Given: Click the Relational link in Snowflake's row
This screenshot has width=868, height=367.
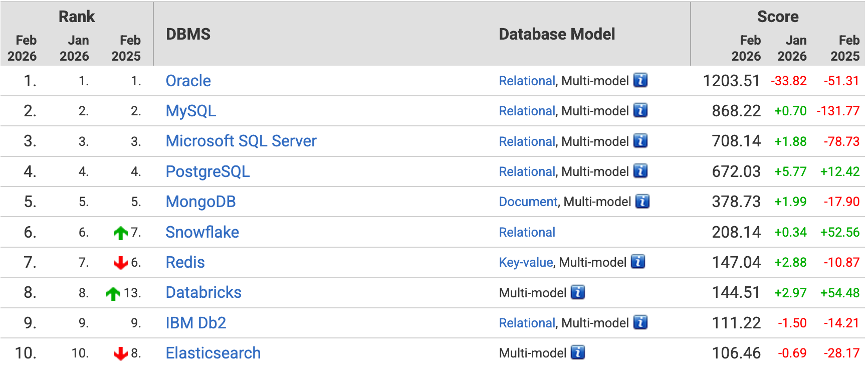Looking at the screenshot, I should (527, 232).
